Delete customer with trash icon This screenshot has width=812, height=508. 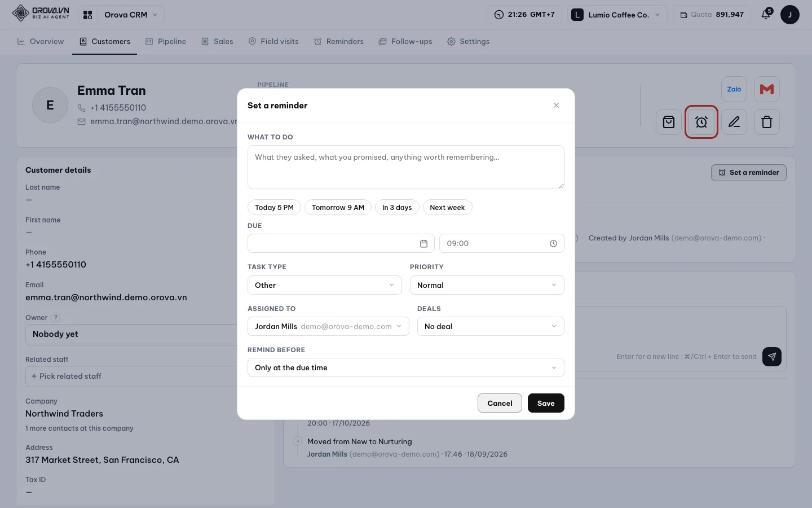767,122
